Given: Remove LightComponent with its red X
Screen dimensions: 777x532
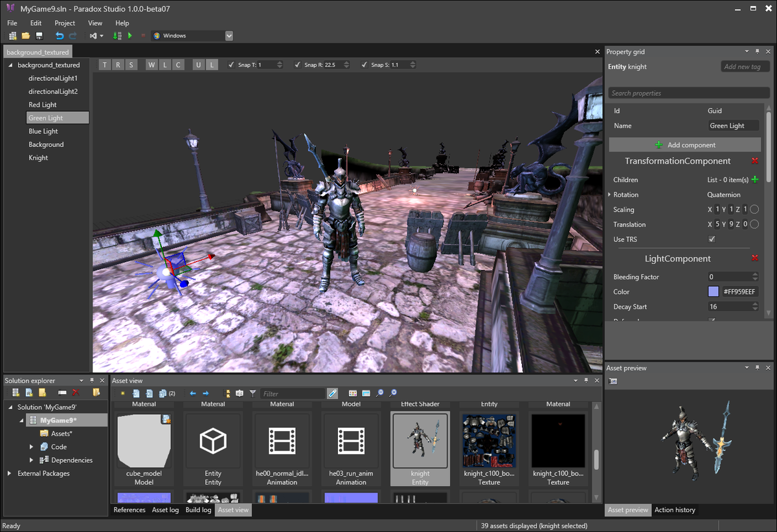Looking at the screenshot, I should coord(754,259).
